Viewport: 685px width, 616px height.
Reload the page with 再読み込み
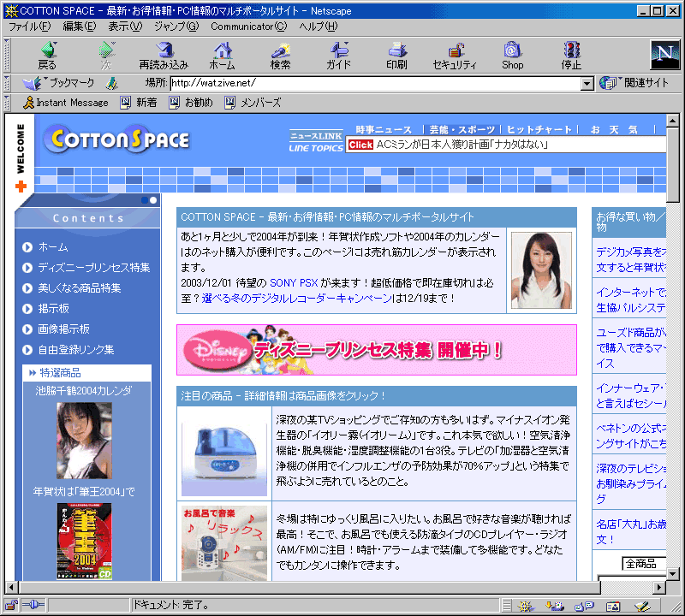[164, 56]
